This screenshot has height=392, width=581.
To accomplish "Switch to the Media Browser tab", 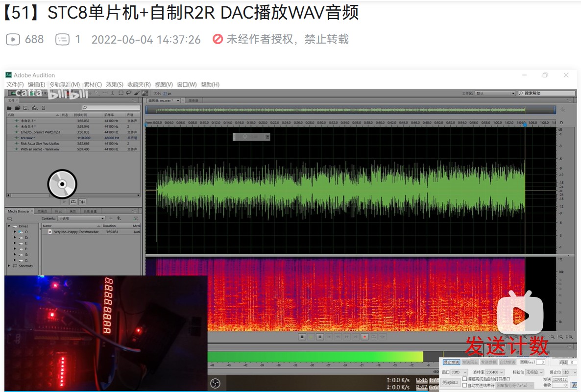I will [x=19, y=211].
